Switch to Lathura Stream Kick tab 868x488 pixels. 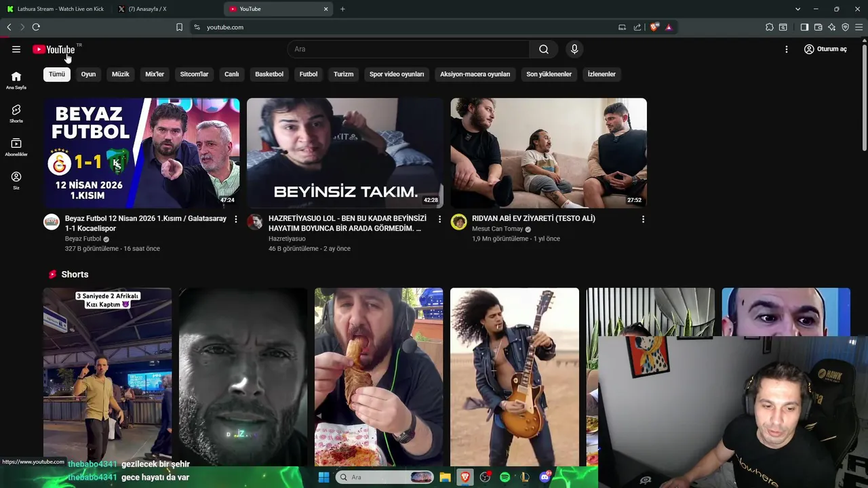(x=56, y=9)
